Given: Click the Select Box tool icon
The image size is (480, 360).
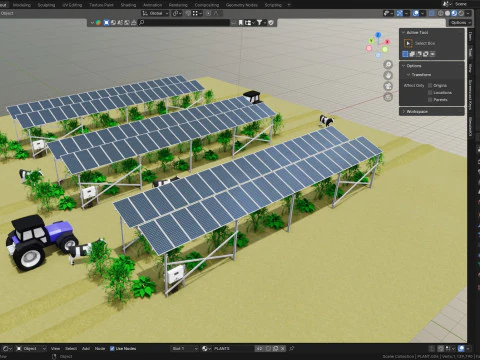Looking at the screenshot, I should click(408, 43).
